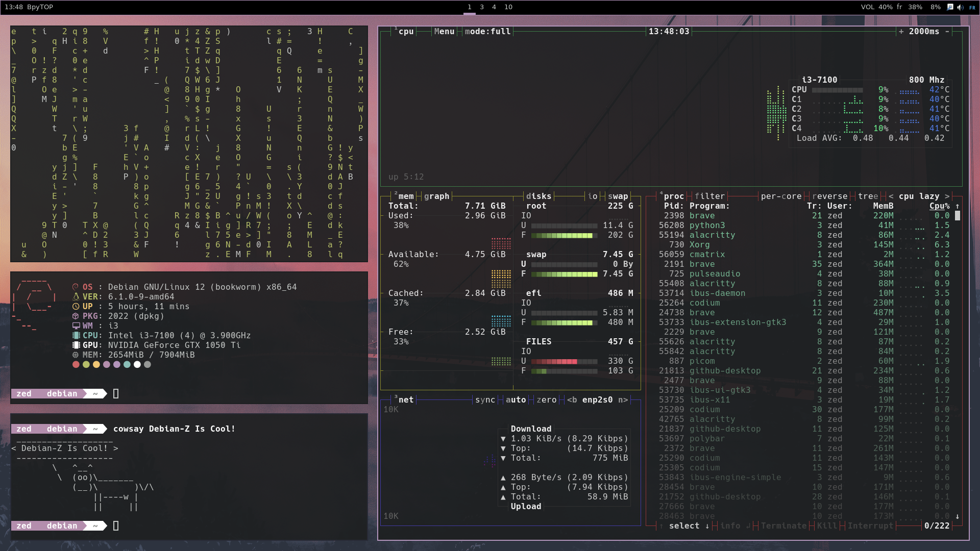Change display mode via mode:full selector
This screenshot has width=980, height=551.
point(487,31)
